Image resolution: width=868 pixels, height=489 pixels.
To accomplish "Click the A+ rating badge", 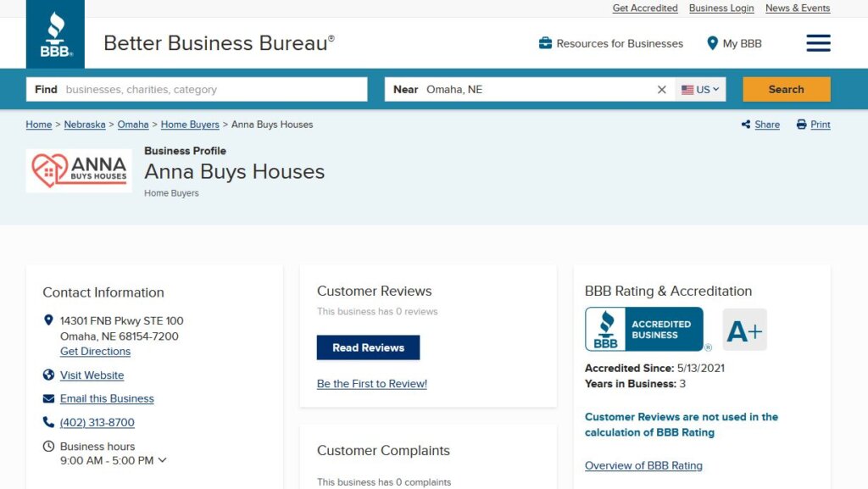I will coord(744,331).
